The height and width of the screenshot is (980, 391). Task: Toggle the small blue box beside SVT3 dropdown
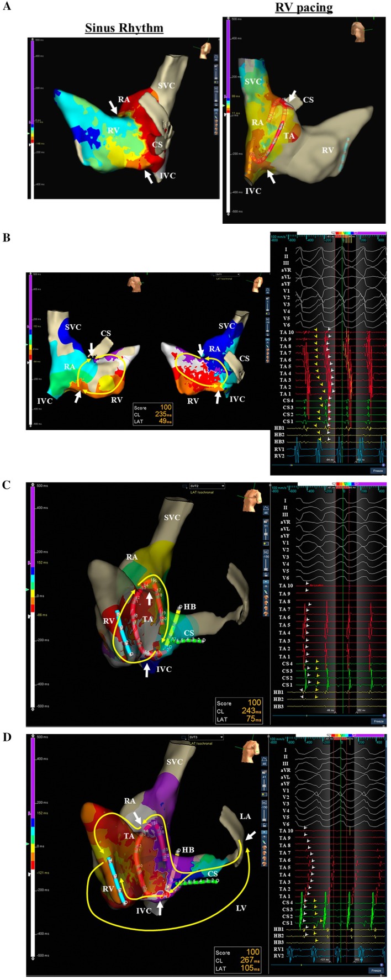point(184,737)
